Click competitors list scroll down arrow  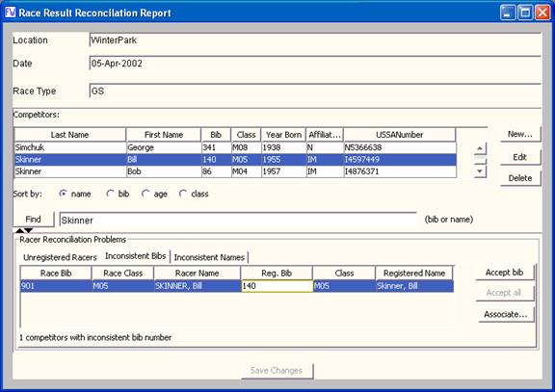click(x=480, y=171)
